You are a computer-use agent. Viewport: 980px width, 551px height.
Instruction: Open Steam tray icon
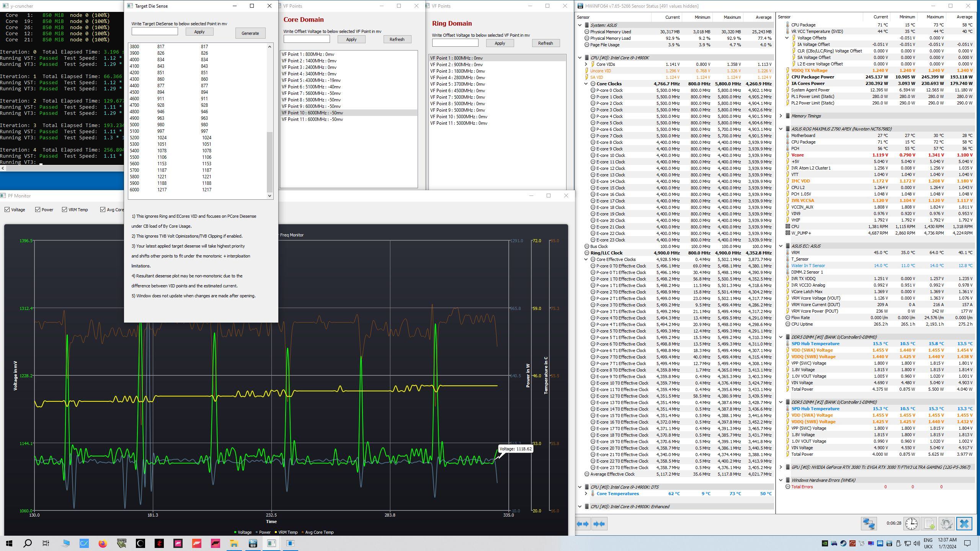pos(843,543)
